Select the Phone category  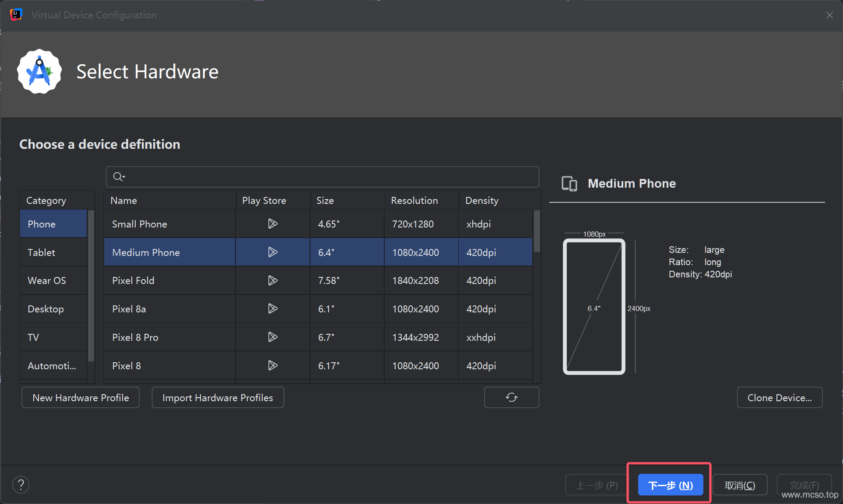tap(53, 224)
